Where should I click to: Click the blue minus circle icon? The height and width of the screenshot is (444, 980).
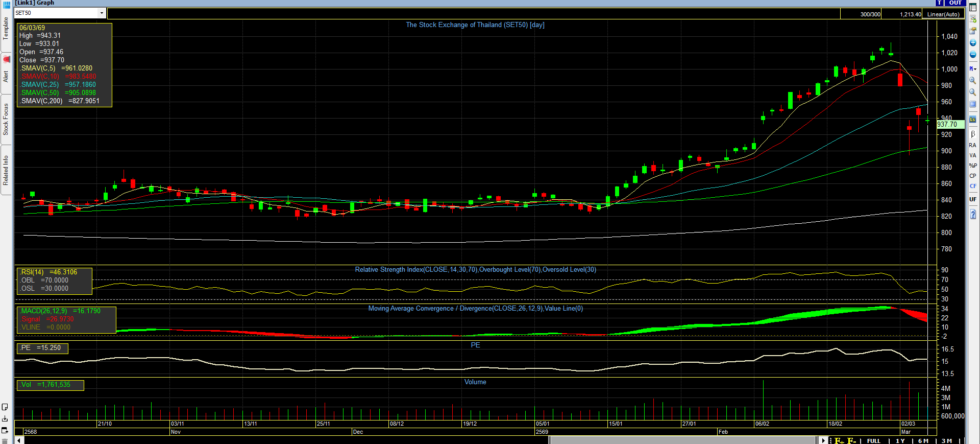[x=973, y=55]
